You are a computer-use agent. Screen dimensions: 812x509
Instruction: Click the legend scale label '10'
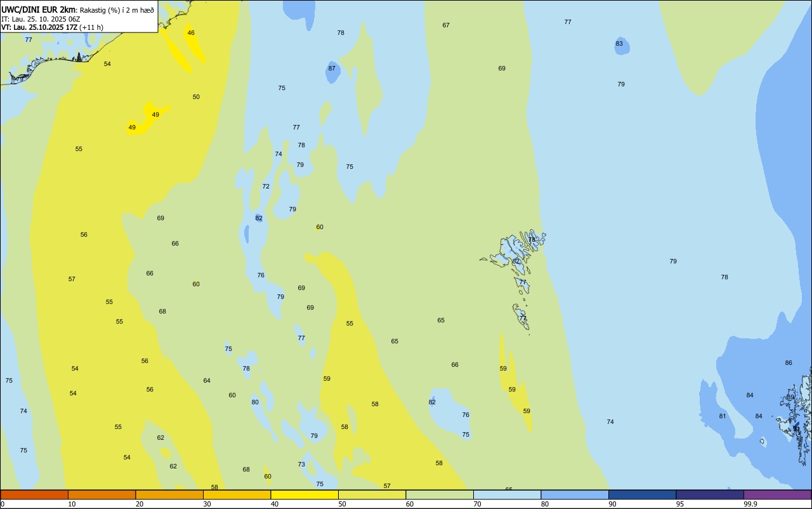[x=72, y=504]
